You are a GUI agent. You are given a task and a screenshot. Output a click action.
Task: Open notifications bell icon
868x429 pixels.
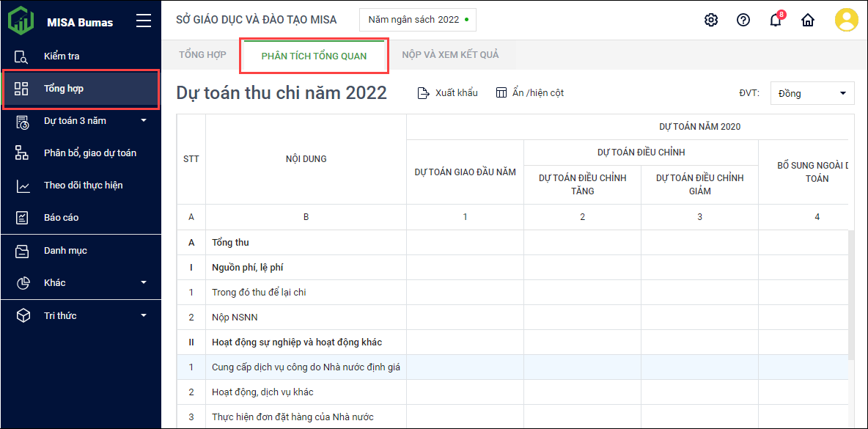click(x=775, y=20)
